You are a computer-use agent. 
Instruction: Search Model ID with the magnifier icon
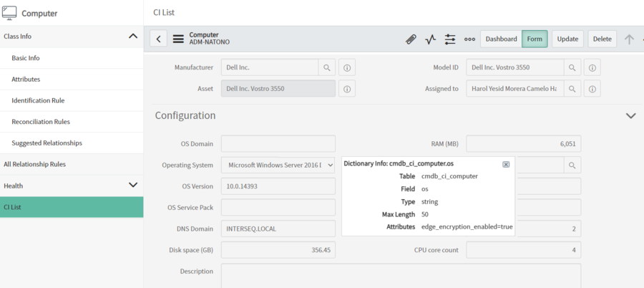click(572, 67)
